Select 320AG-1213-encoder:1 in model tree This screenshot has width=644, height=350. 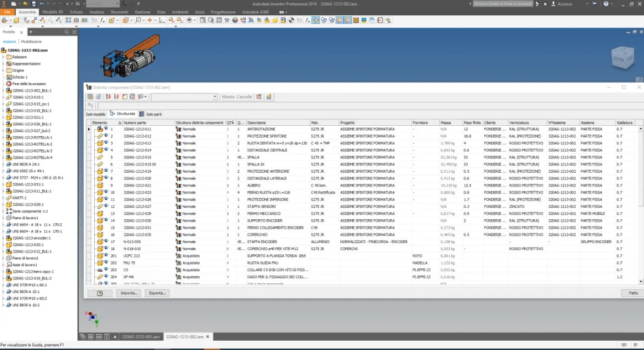pos(31,238)
